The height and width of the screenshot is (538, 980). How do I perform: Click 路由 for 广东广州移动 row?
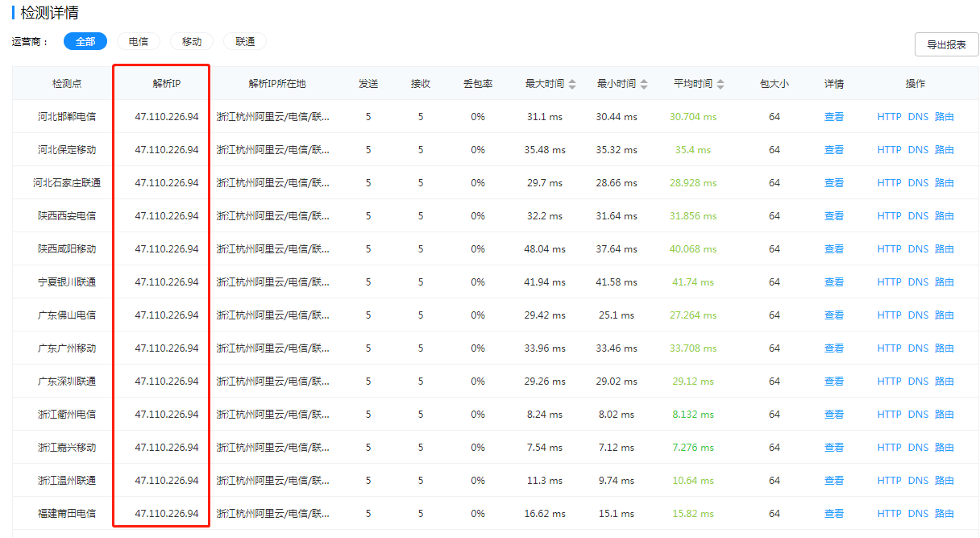(x=945, y=348)
